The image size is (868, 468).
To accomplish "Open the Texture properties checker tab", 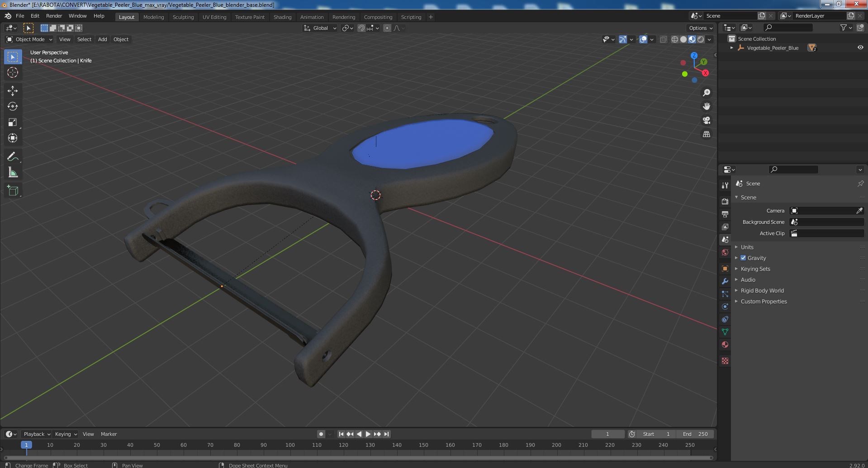I will click(725, 361).
